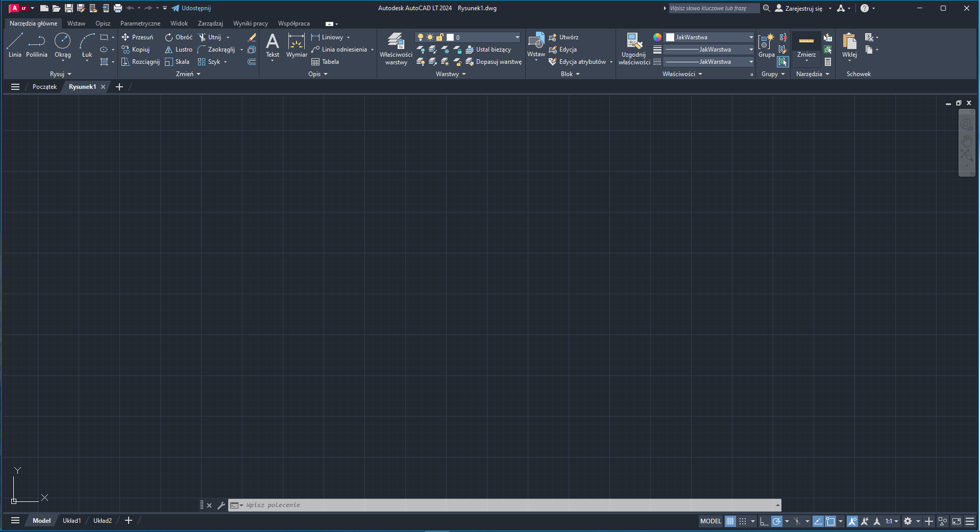Viewport: 980px width, 532px height.
Task: Click the calculator icon in Narzędzia panel
Action: [828, 62]
